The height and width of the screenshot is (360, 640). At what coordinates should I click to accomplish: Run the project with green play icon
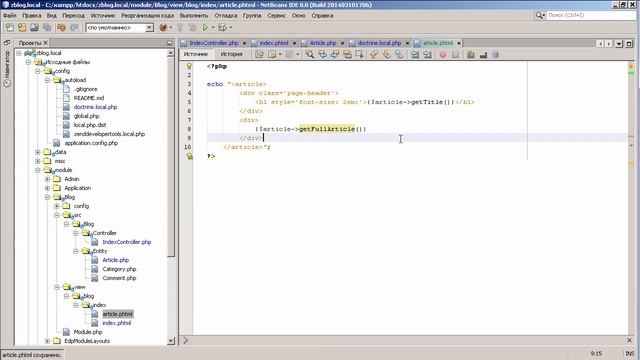205,27
